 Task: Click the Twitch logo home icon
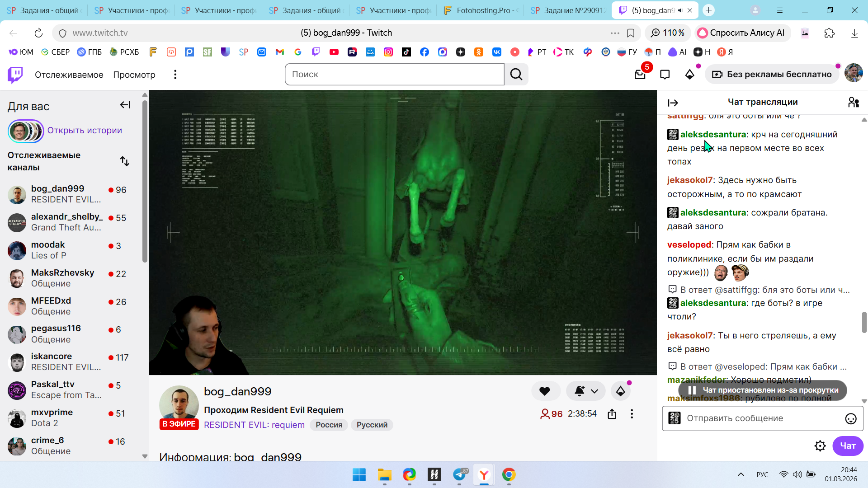(15, 75)
